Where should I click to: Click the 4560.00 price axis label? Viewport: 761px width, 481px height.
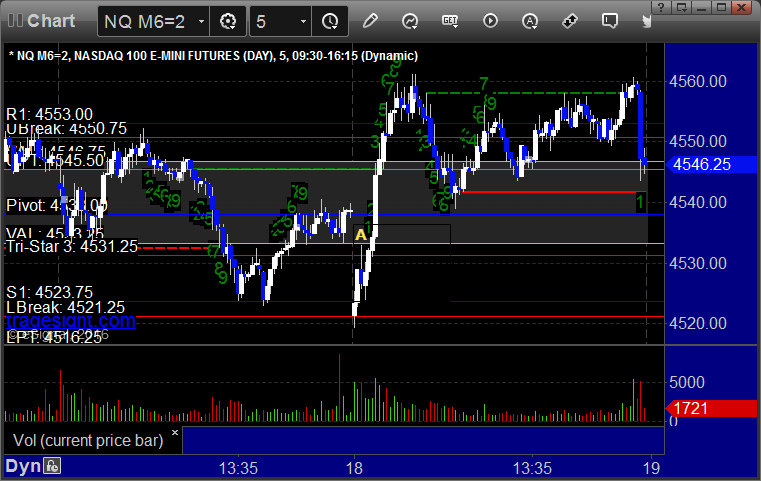pyautogui.click(x=698, y=81)
